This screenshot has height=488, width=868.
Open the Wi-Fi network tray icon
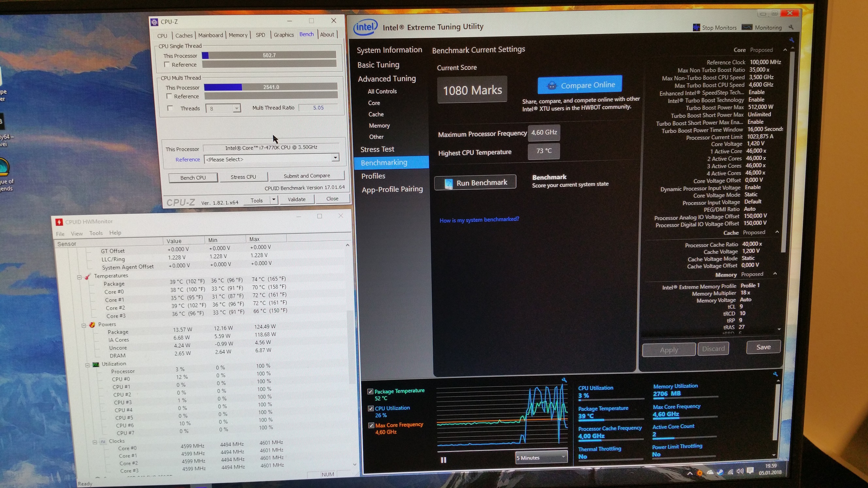point(730,472)
